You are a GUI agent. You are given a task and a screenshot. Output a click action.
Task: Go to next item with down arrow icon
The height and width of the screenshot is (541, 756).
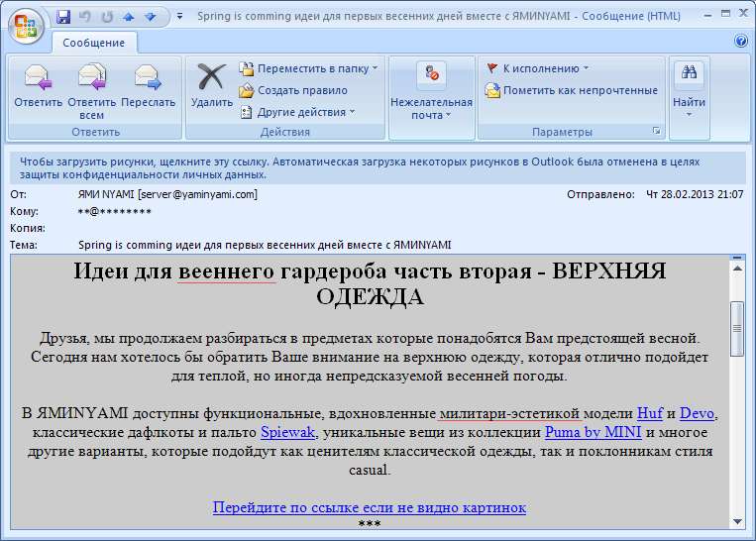pos(151,17)
